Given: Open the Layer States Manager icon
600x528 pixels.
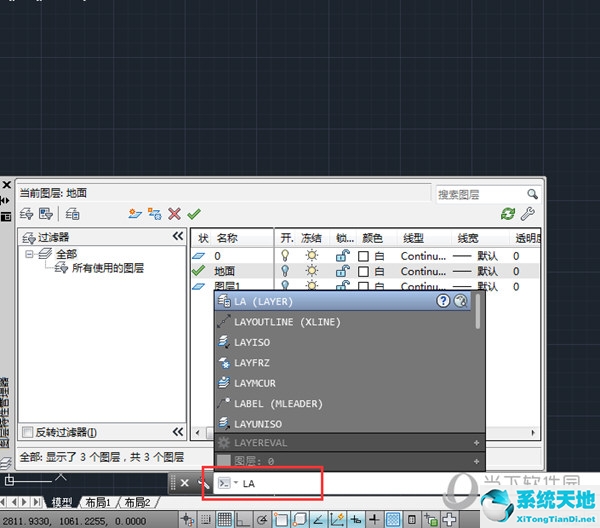Looking at the screenshot, I should coord(72,213).
